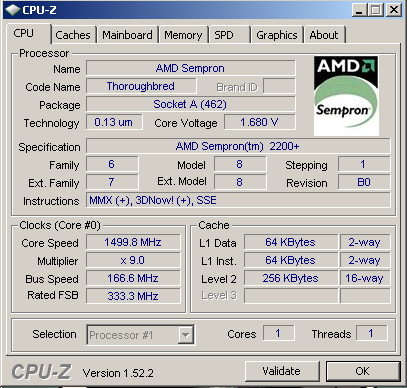The image size is (407, 388).
Task: Click the CPU-Z title bar app icon
Action: 12,10
